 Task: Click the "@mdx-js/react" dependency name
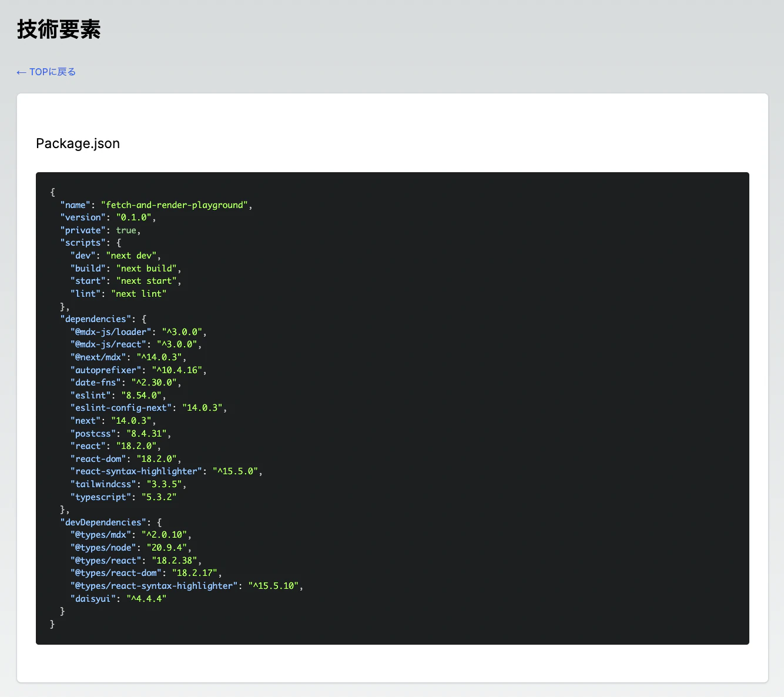[108, 344]
